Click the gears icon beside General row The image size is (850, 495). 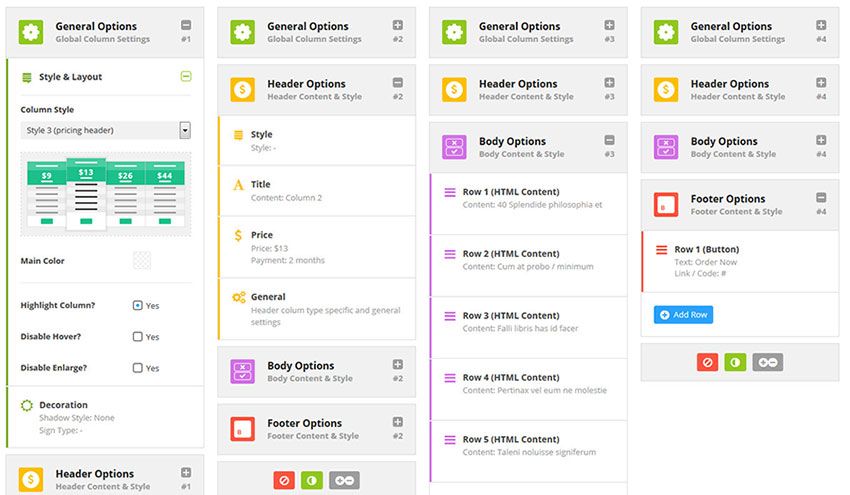pyautogui.click(x=238, y=297)
